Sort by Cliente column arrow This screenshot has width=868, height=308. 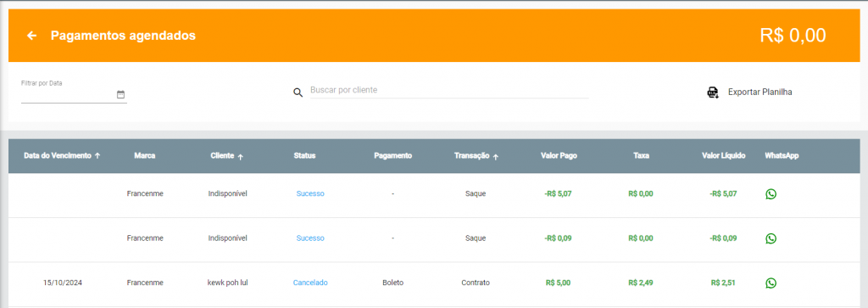(240, 157)
